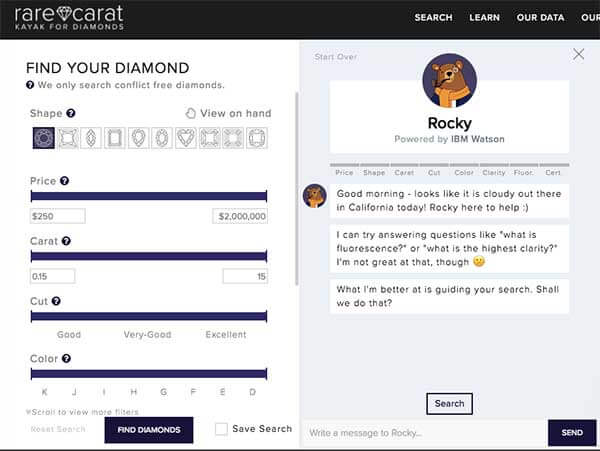
Task: Click the View on hand link
Action: pos(236,113)
